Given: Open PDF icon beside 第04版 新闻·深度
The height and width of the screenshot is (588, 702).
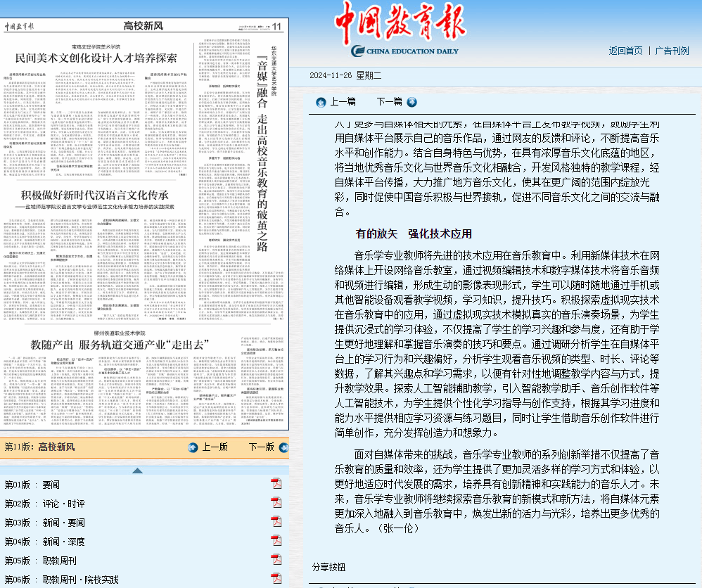Looking at the screenshot, I should [276, 542].
